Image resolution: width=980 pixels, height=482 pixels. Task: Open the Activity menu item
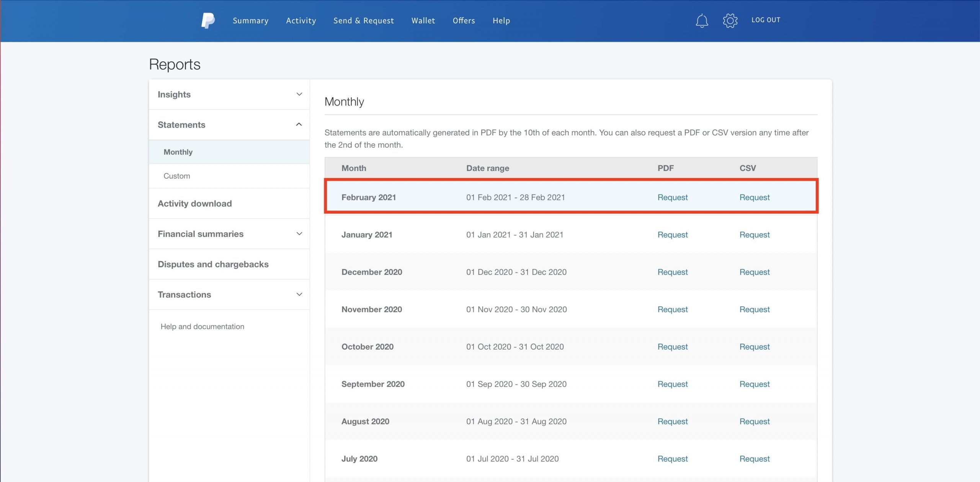[301, 21]
